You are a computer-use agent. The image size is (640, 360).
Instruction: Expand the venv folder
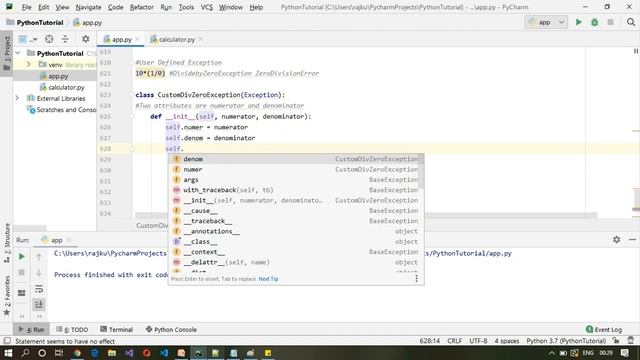pyautogui.click(x=29, y=64)
